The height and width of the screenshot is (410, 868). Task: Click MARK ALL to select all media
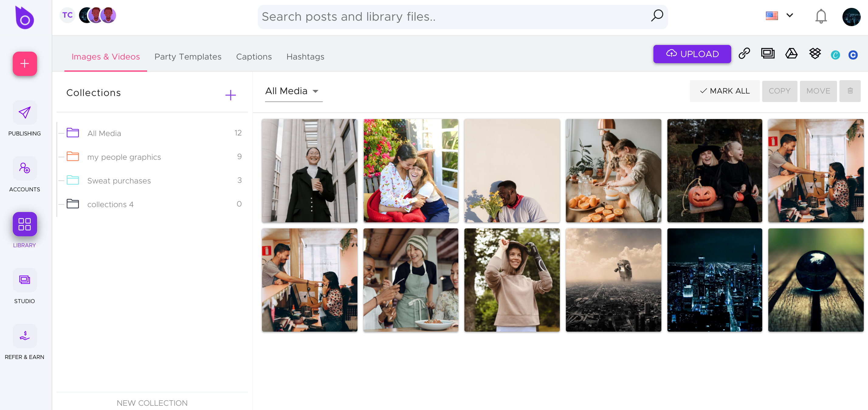pos(725,91)
